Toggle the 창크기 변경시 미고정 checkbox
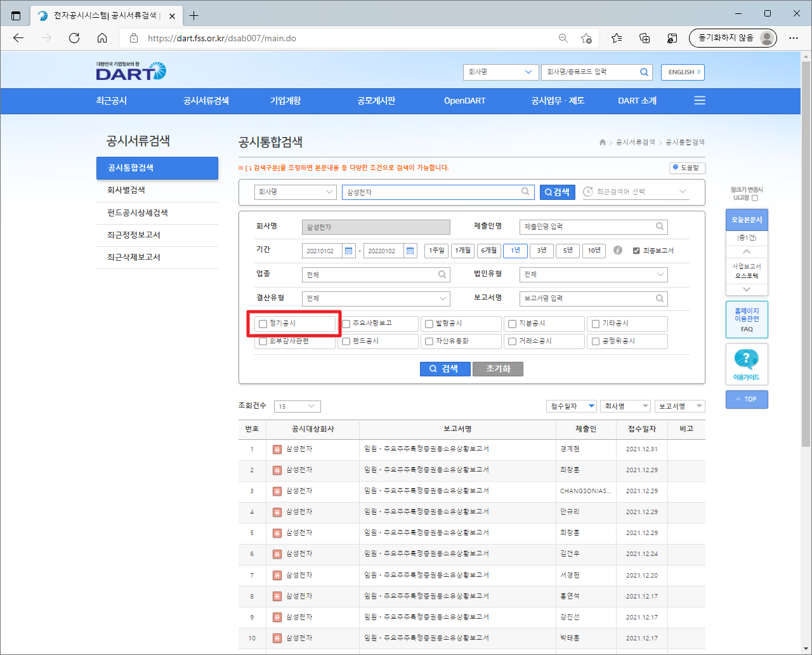This screenshot has height=655, width=812. (x=754, y=198)
